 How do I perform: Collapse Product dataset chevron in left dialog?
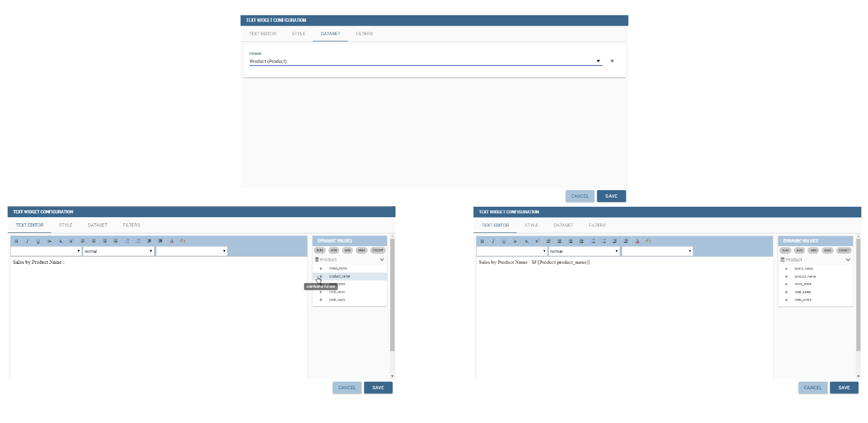(382, 260)
